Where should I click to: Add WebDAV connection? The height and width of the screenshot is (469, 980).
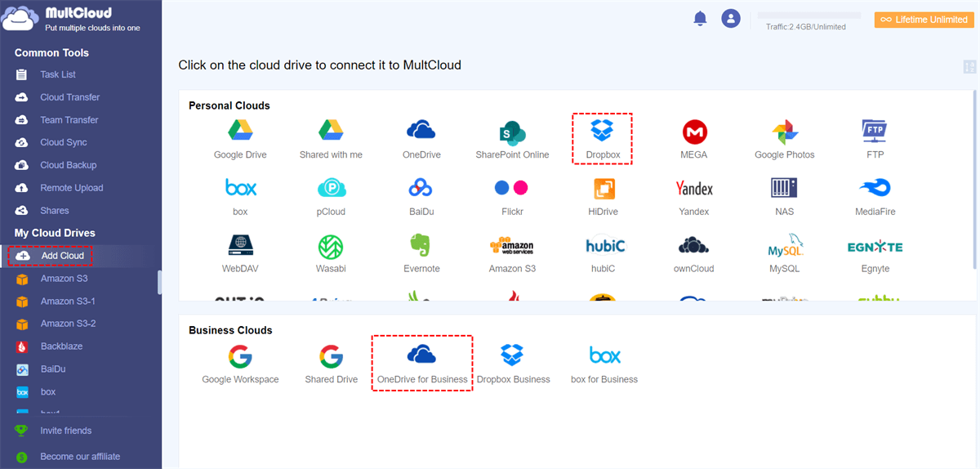point(240,254)
